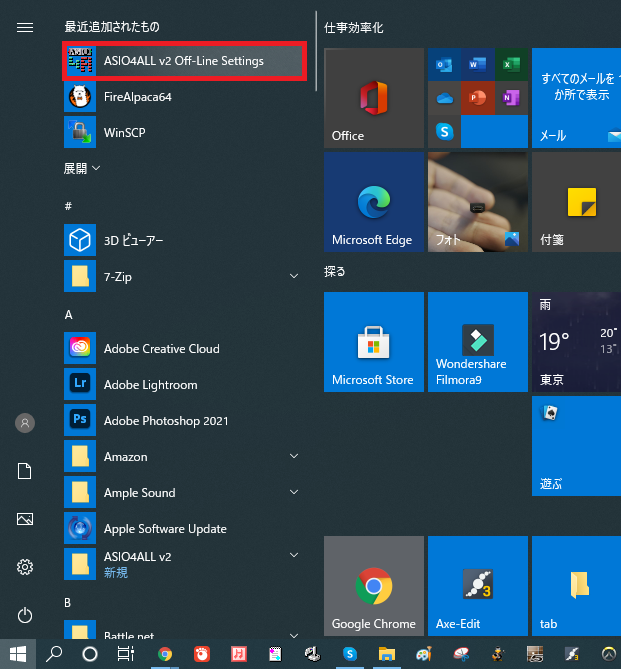Image resolution: width=621 pixels, height=669 pixels.
Task: Open Cortana circle on taskbar
Action: (90, 654)
